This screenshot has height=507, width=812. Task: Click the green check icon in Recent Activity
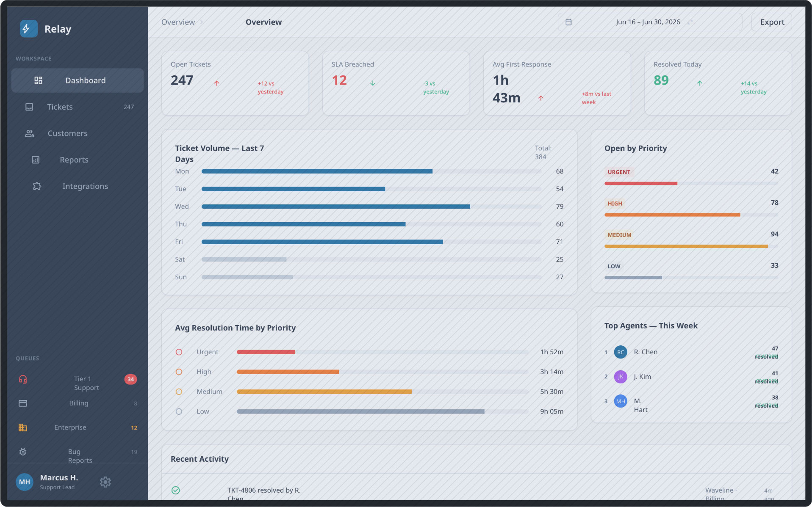176,490
